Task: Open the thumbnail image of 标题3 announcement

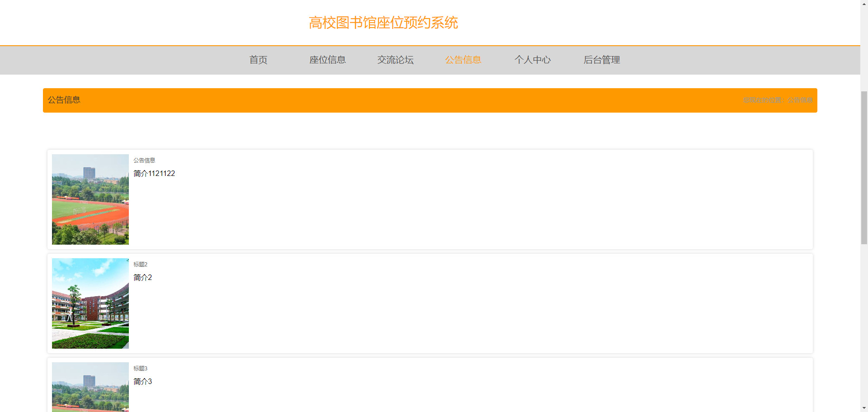Action: (90, 387)
